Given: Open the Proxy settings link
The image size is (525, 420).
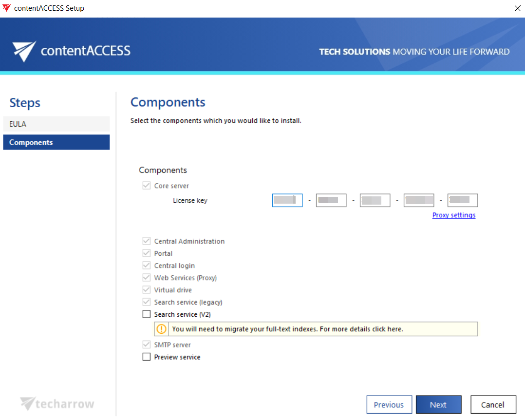Looking at the screenshot, I should (x=453, y=215).
